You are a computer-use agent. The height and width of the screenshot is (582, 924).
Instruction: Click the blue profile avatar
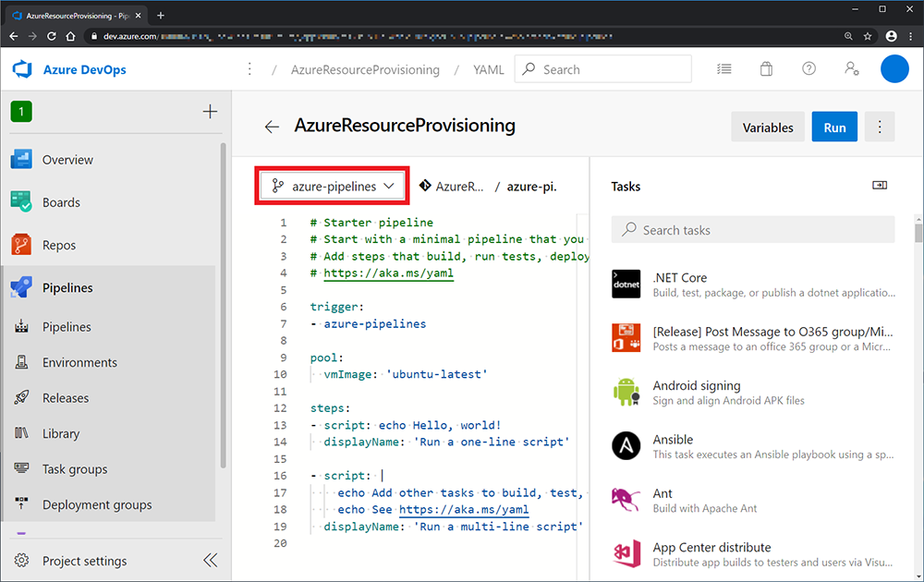coord(894,69)
